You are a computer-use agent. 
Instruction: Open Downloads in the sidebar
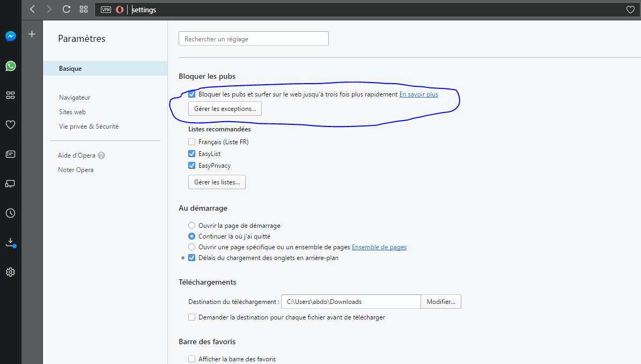11,243
